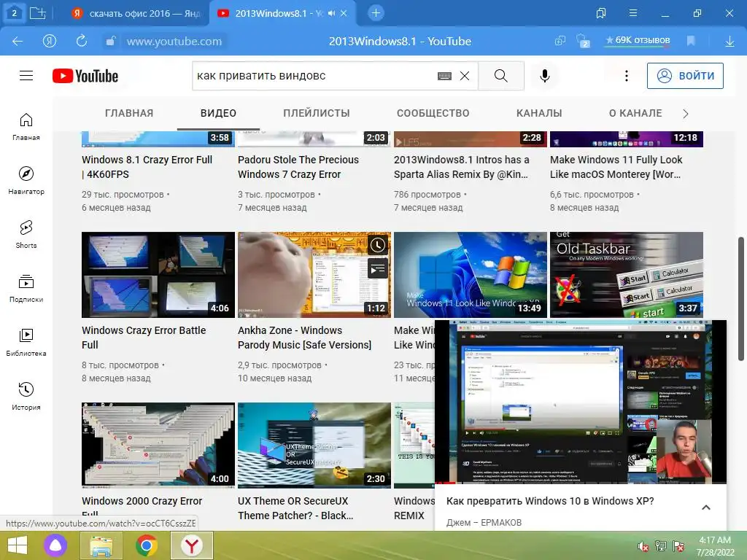Open История in the sidebar
The width and height of the screenshot is (747, 560).
click(x=26, y=396)
